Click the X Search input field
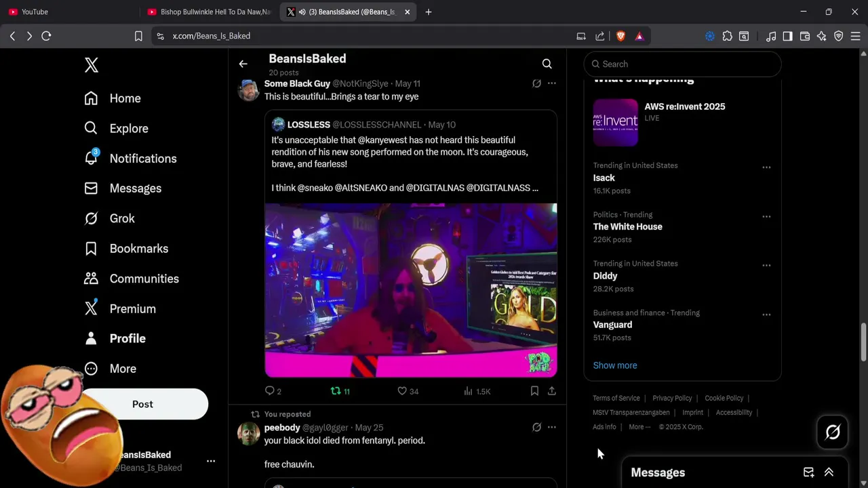The width and height of the screenshot is (868, 488). (x=682, y=64)
